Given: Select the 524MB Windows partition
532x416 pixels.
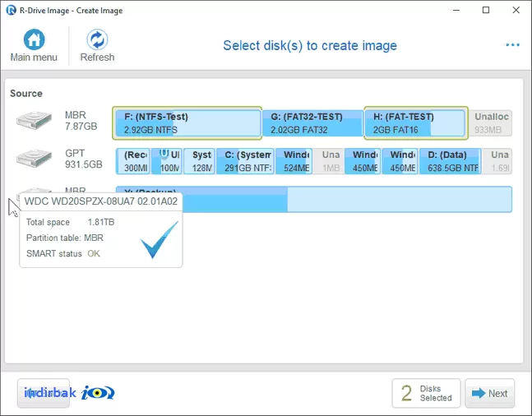Looking at the screenshot, I should [294, 161].
